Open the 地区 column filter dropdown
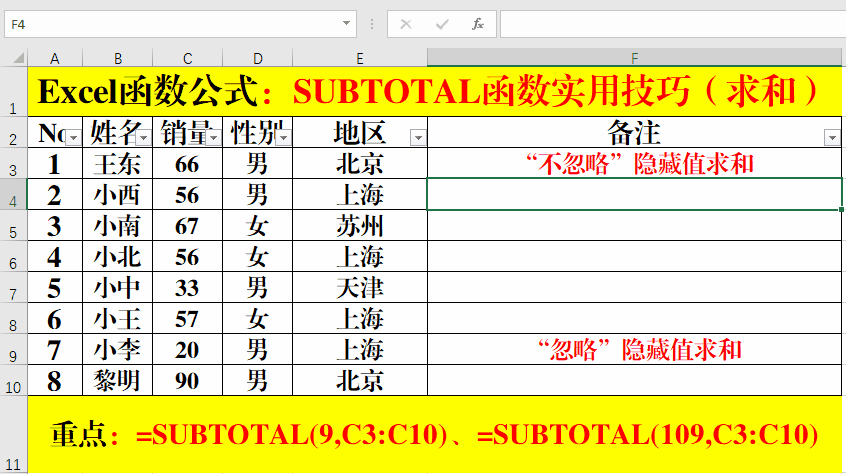 coord(418,138)
